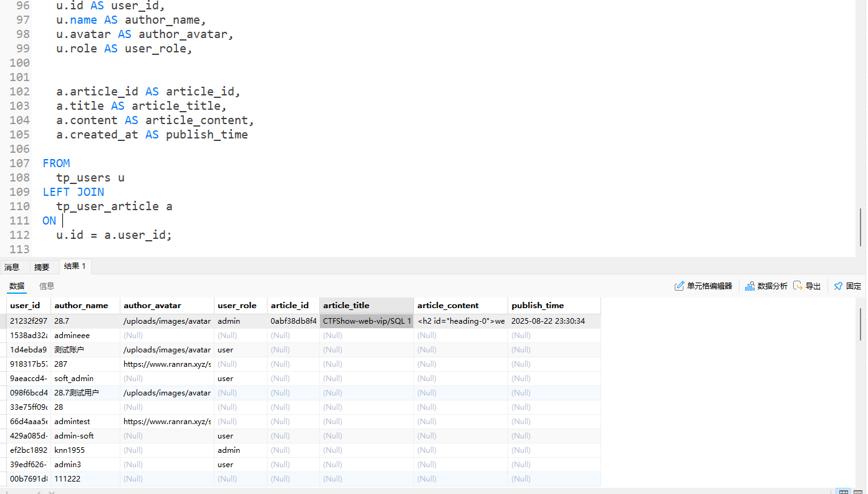Click the article_content column header

[x=448, y=306]
